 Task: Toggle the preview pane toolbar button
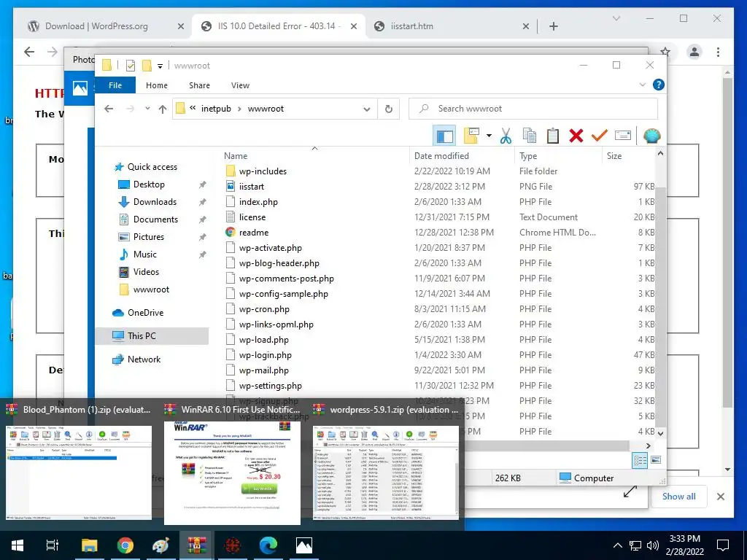[444, 136]
